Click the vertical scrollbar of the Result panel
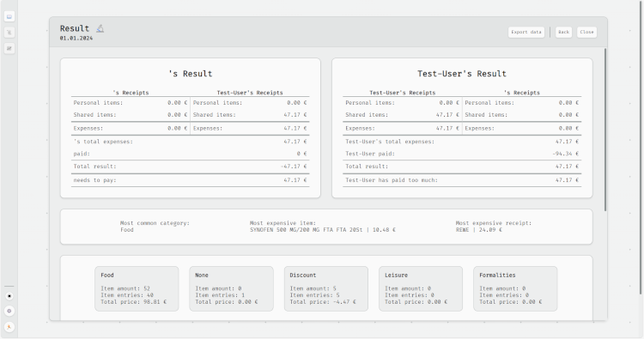Viewport: 644px width, 339px height. [605, 130]
